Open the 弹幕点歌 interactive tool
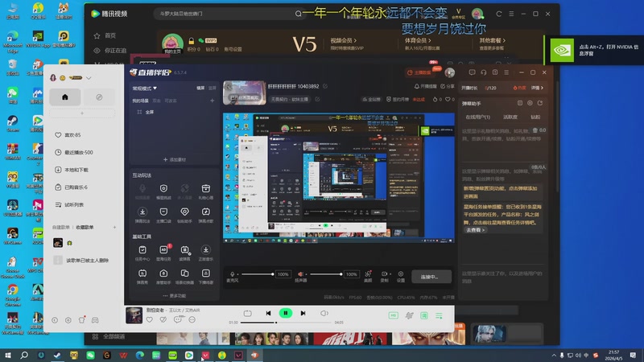Image resolution: width=644 pixels, height=362 pixels. (206, 214)
